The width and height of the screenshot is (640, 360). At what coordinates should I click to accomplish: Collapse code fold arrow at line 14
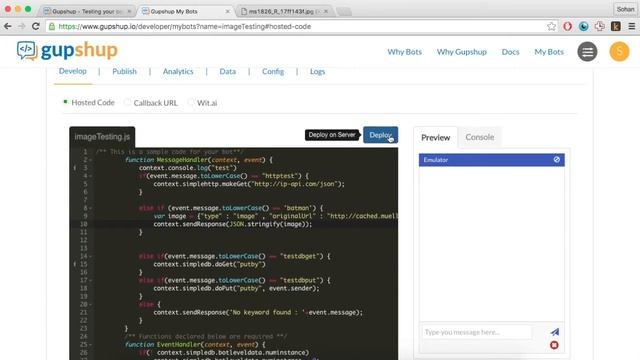[x=91, y=256]
